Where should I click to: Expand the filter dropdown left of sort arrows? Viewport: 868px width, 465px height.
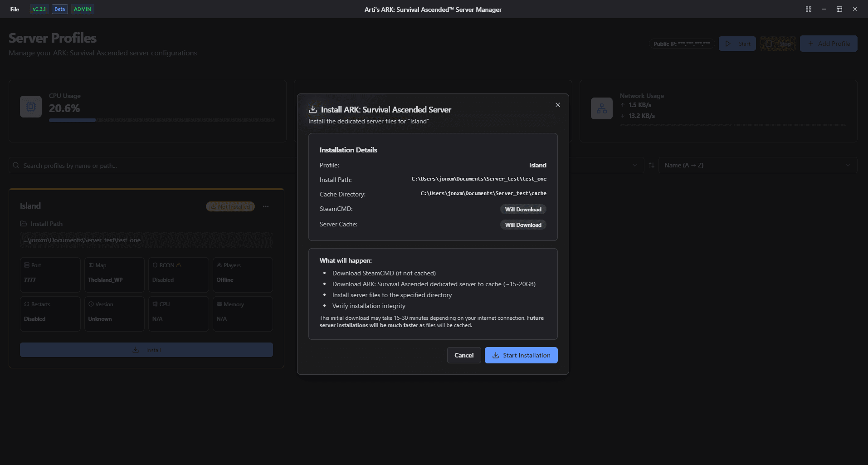634,165
